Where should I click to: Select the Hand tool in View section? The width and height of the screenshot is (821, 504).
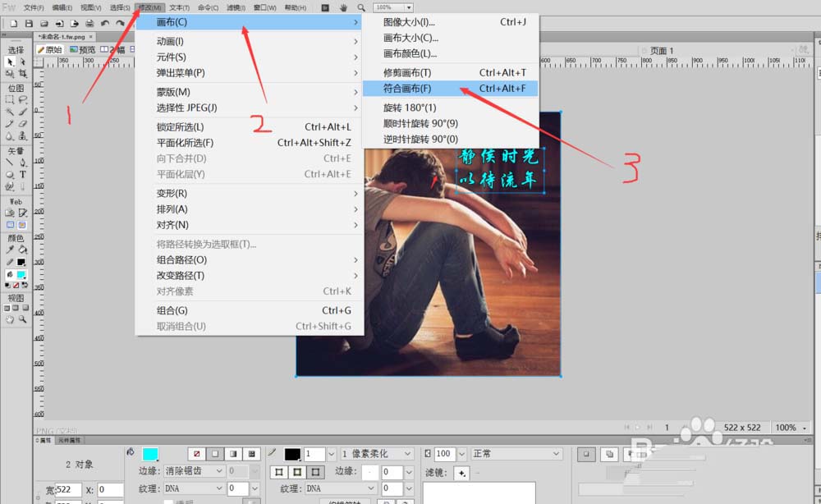coord(10,319)
